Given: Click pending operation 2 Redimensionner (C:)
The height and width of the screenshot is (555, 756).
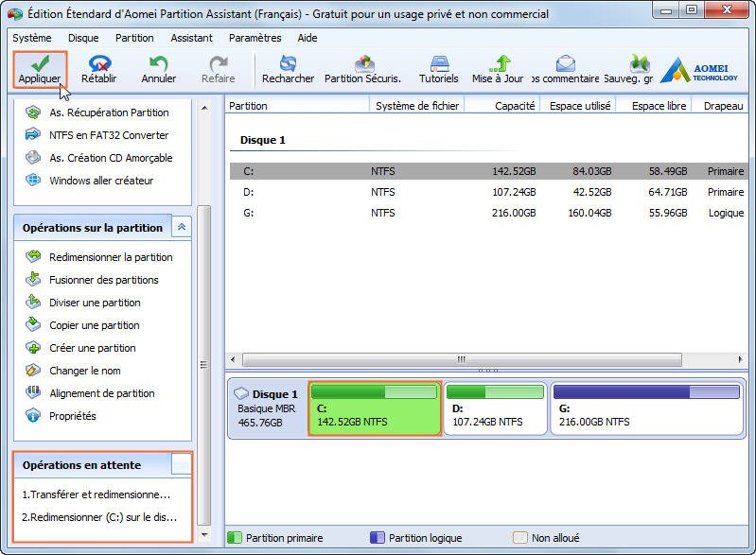Looking at the screenshot, I should click(99, 517).
